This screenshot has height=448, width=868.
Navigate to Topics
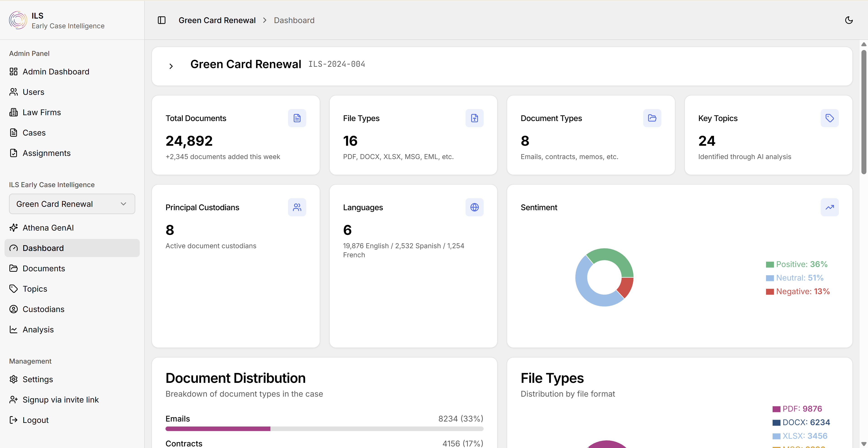[x=72, y=289]
